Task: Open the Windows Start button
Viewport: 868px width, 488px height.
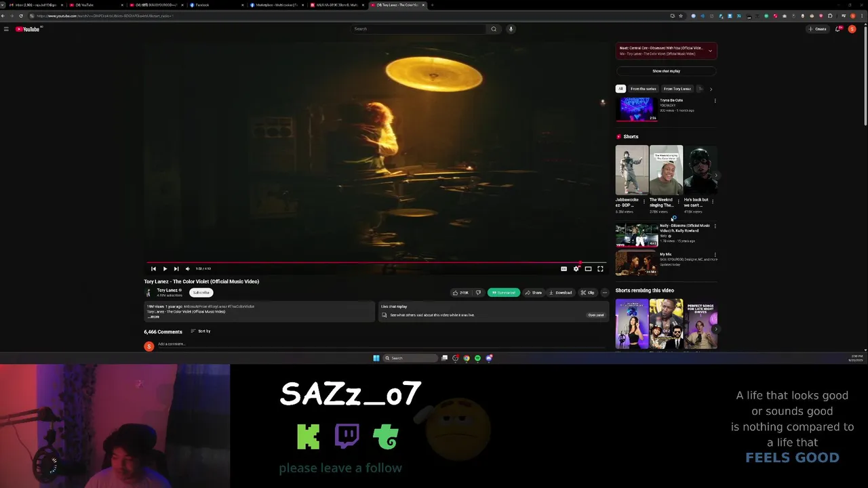Action: click(x=376, y=358)
